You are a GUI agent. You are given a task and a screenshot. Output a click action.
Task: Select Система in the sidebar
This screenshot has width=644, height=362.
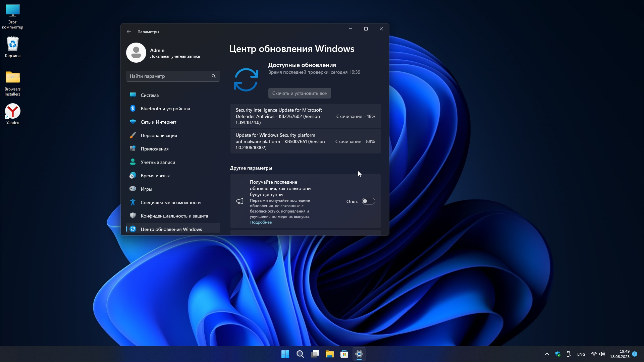tap(150, 95)
